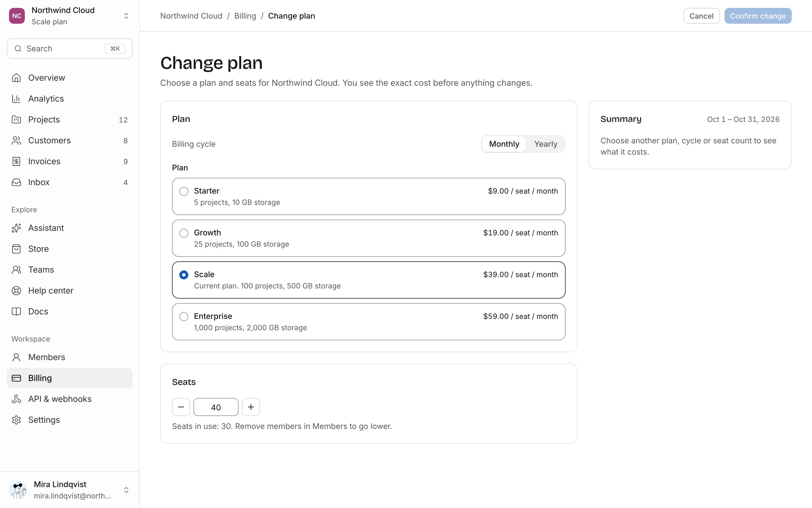The height and width of the screenshot is (508, 812).
Task: Click the Confirm change button
Action: pyautogui.click(x=758, y=16)
